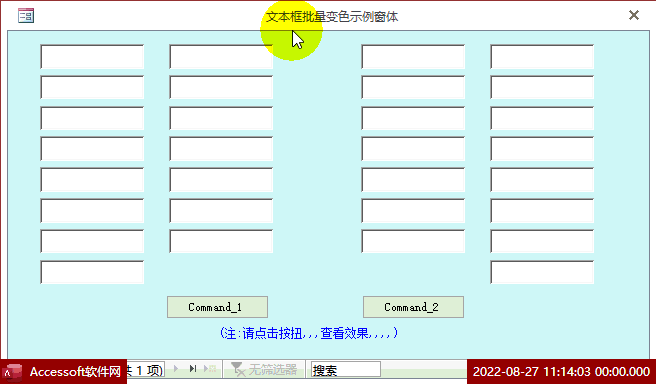This screenshot has width=656, height=384.
Task: Jump to the last record
Action: coord(192,369)
